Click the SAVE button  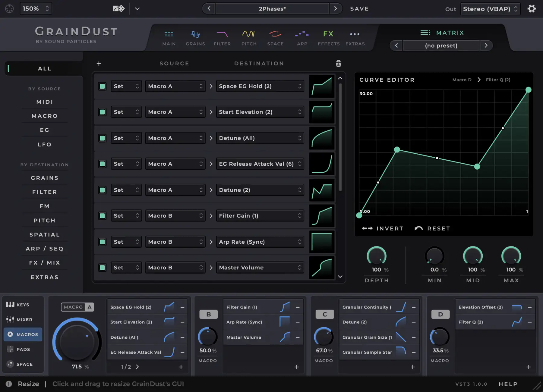coord(359,8)
